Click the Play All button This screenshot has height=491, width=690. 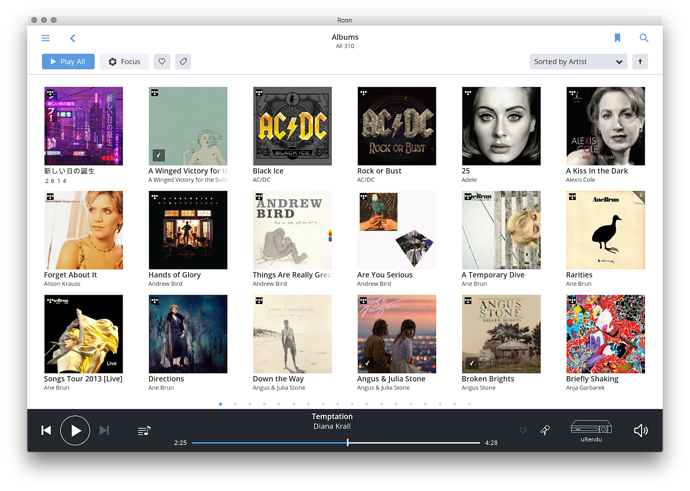(68, 62)
